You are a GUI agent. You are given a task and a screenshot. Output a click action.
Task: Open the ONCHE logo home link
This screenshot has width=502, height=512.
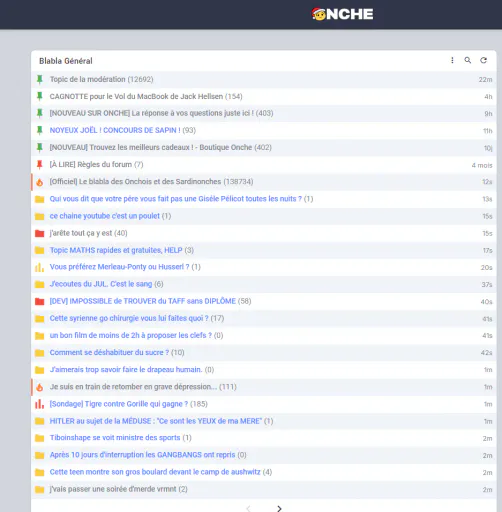tap(343, 14)
